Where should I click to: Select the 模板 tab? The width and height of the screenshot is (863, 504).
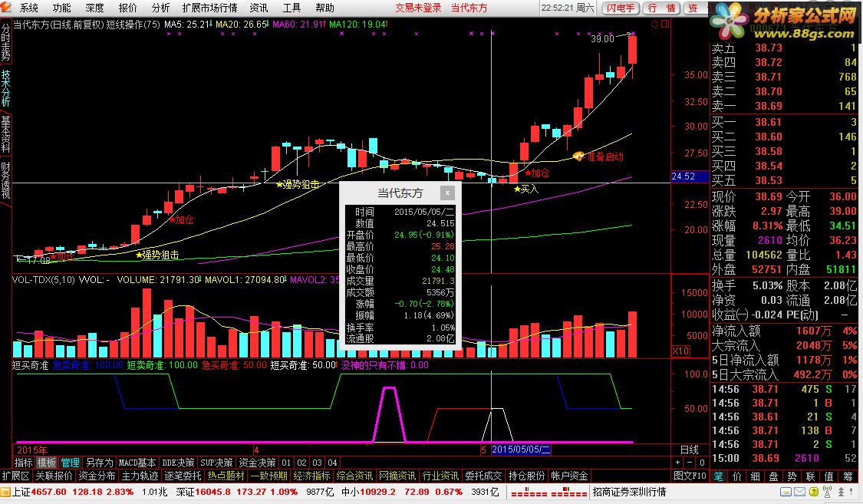coord(46,463)
